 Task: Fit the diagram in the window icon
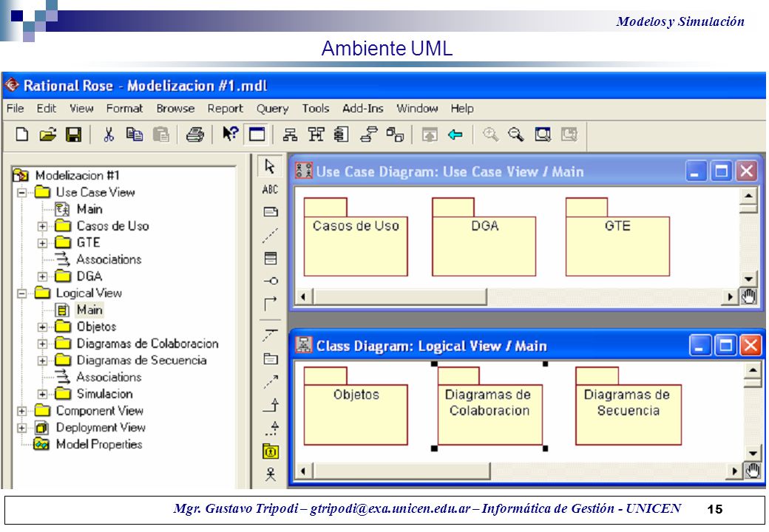(x=543, y=134)
